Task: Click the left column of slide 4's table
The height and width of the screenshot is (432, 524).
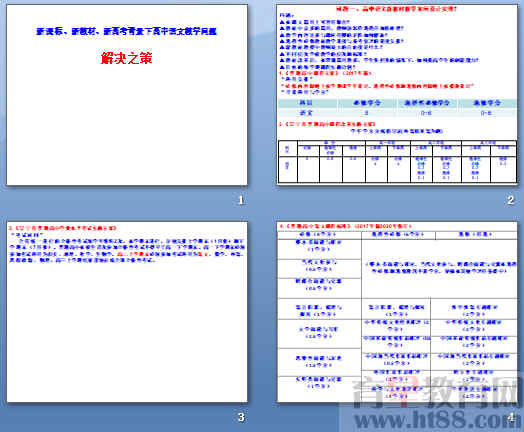Action: 319,316
